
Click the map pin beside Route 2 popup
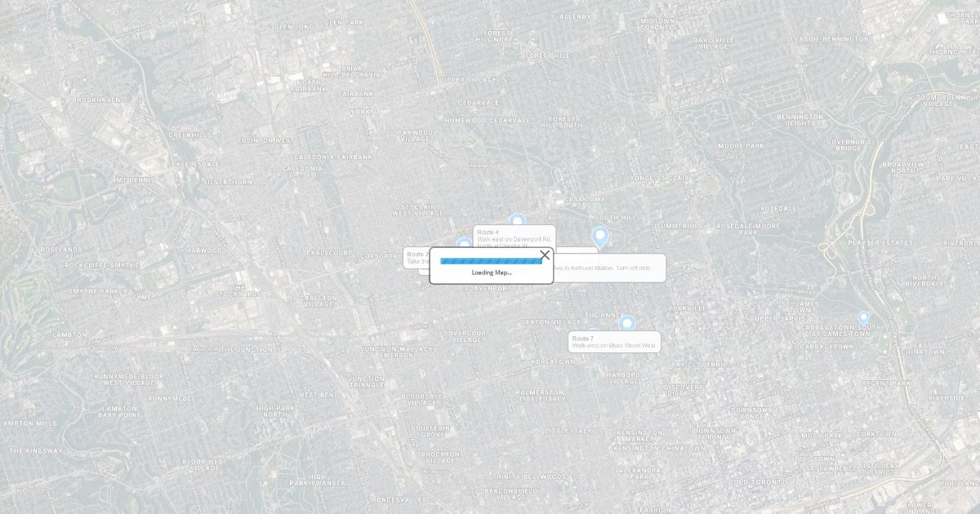(463, 243)
